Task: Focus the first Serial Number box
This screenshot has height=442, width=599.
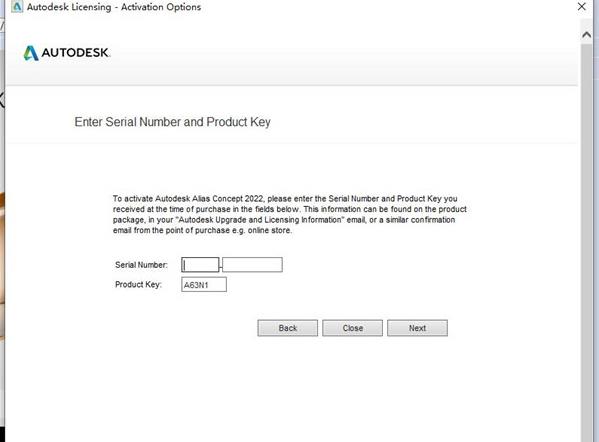Action: coord(200,265)
